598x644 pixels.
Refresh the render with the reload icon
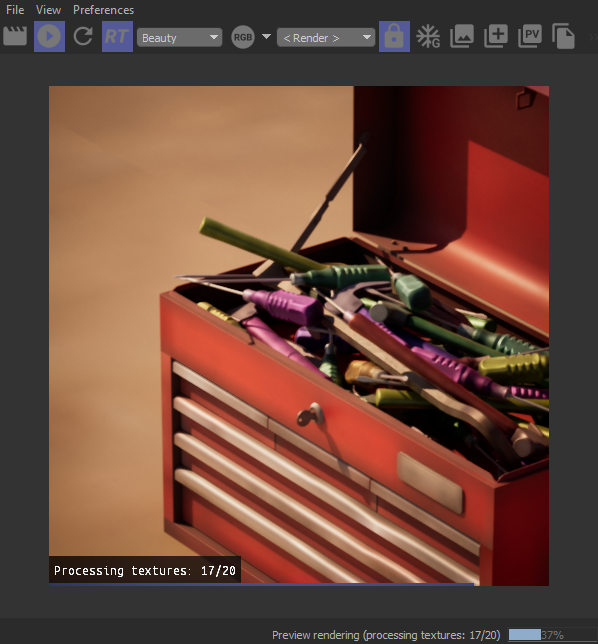(x=83, y=37)
